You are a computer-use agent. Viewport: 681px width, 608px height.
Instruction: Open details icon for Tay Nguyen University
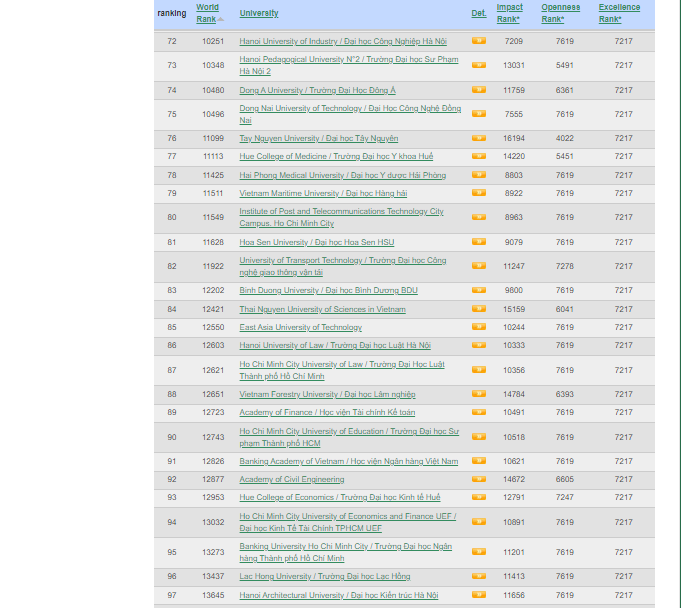coord(479,138)
